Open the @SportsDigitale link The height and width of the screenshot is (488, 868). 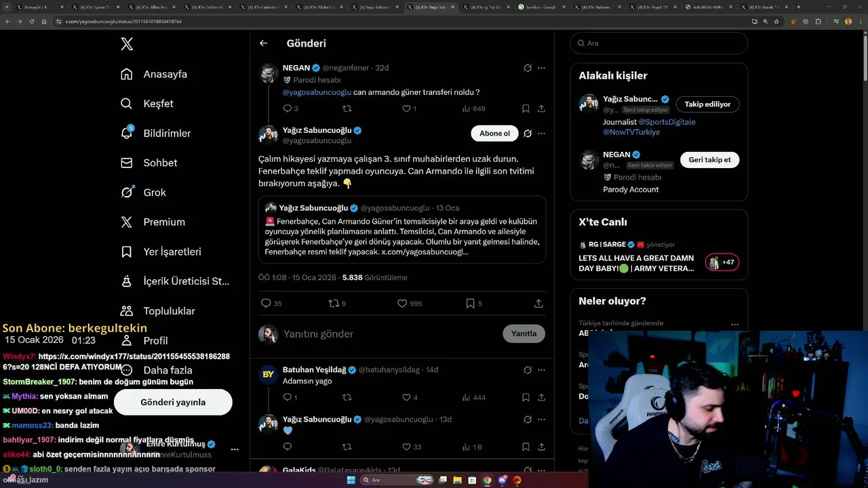point(667,122)
